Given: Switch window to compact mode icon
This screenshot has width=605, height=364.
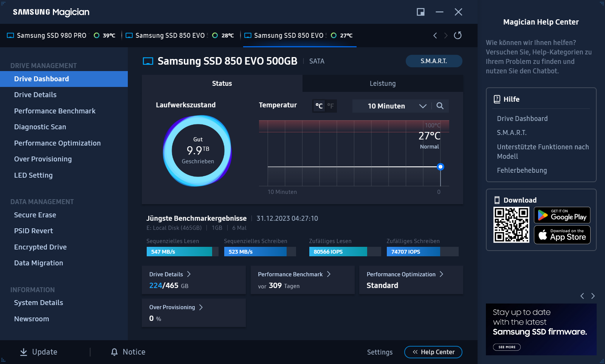Looking at the screenshot, I should (420, 12).
